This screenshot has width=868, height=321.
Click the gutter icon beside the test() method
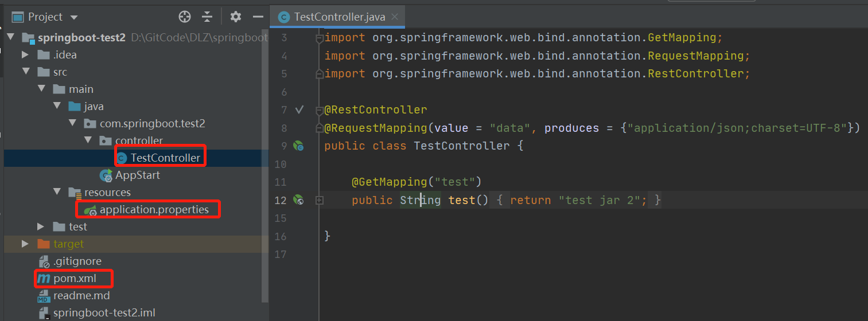[x=298, y=200]
